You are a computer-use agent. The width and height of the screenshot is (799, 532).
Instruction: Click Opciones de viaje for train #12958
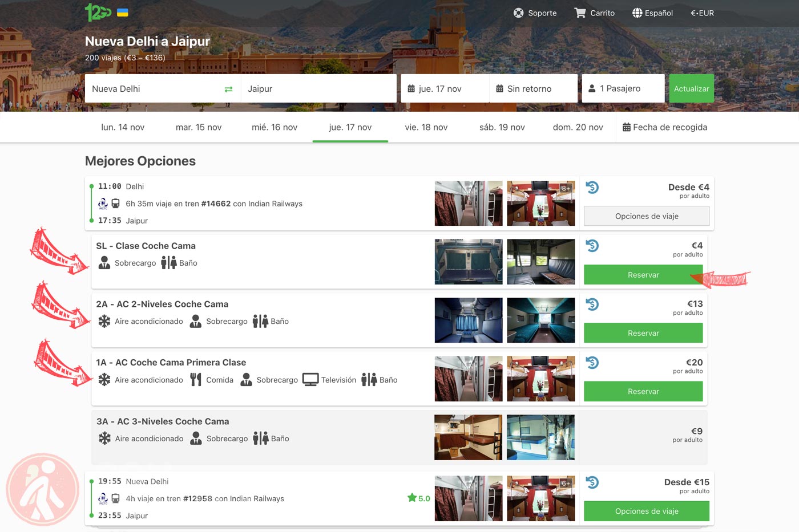point(647,511)
